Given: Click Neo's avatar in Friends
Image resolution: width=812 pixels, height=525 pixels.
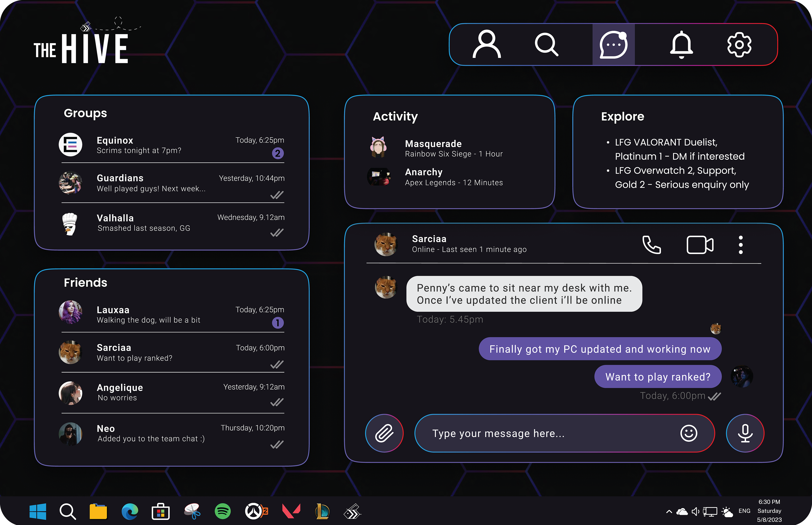Looking at the screenshot, I should click(71, 434).
